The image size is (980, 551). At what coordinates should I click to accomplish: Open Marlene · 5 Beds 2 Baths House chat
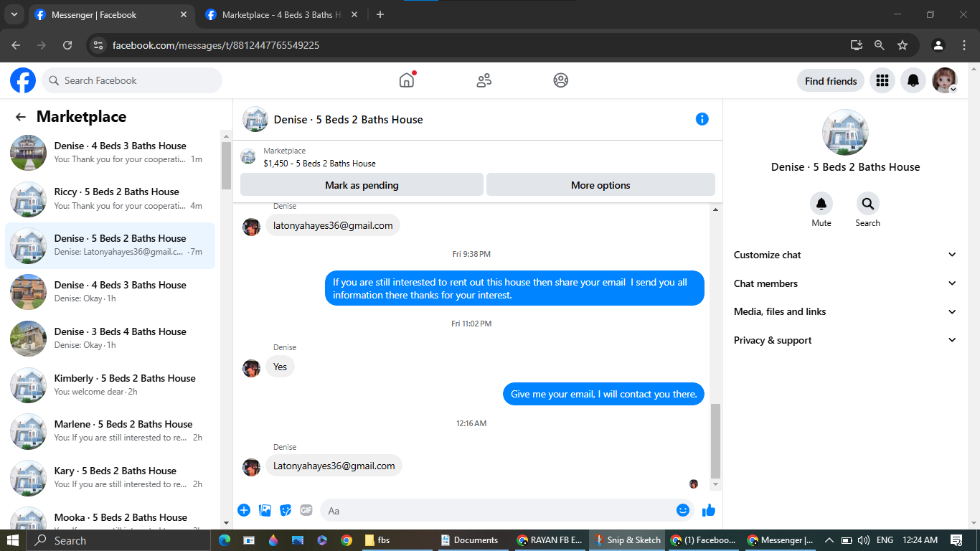(110, 431)
